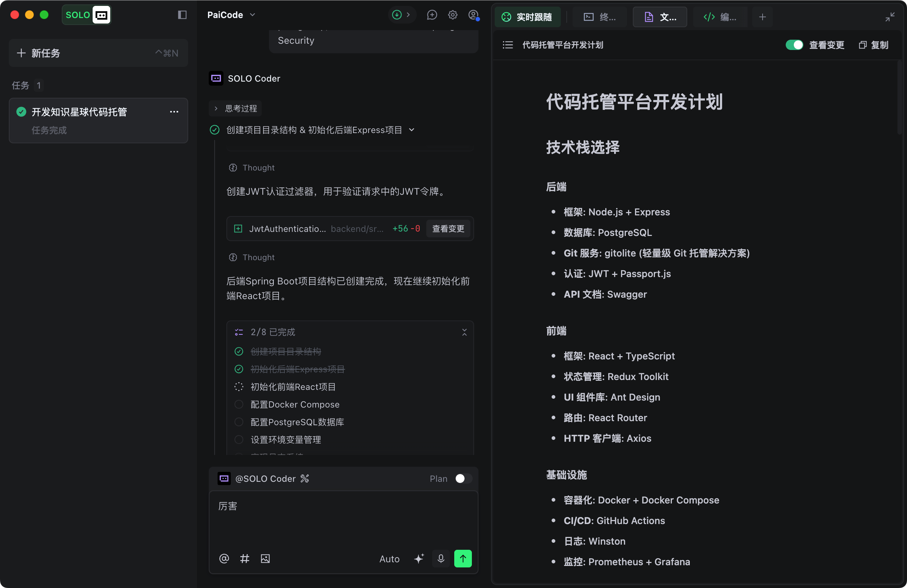Collapse the 2/8 已完成 todo list

tap(464, 332)
